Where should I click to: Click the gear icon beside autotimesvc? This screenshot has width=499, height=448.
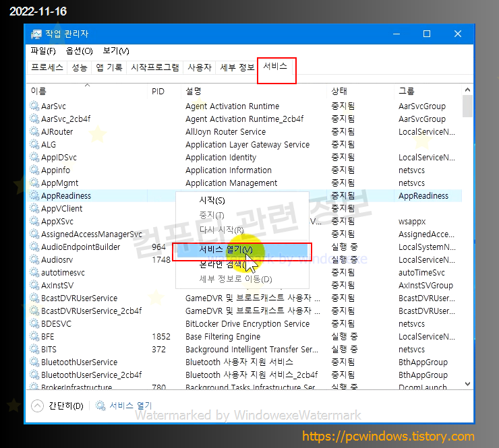pos(34,272)
